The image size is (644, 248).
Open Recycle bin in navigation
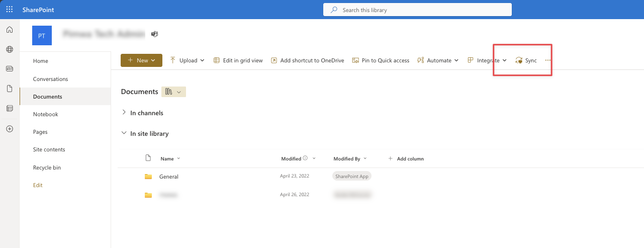[x=47, y=168]
